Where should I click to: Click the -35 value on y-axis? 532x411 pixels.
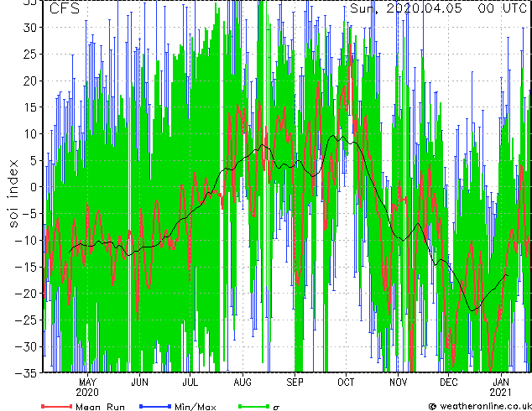[x=27, y=373]
